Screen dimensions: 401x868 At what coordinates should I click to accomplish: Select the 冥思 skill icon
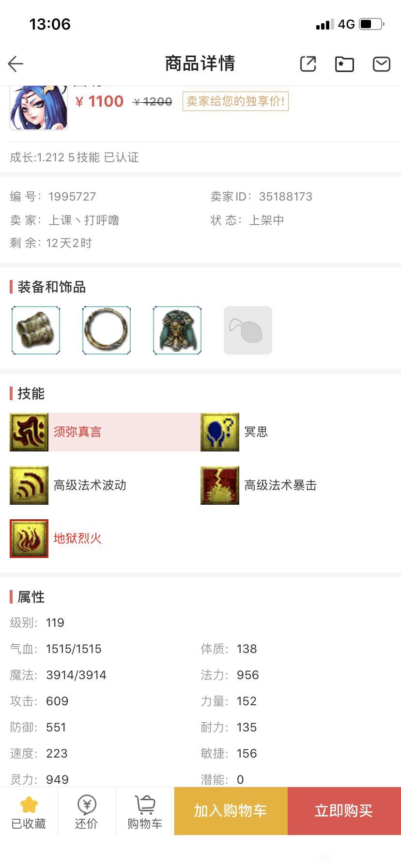tap(220, 432)
